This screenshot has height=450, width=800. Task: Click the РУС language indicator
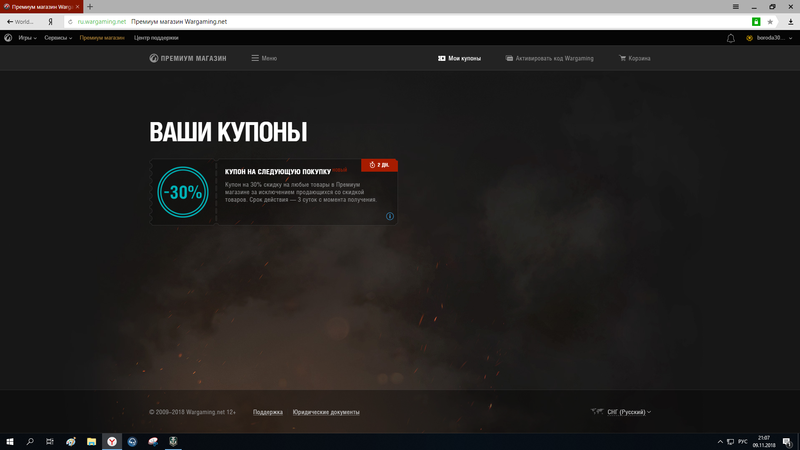(x=743, y=442)
